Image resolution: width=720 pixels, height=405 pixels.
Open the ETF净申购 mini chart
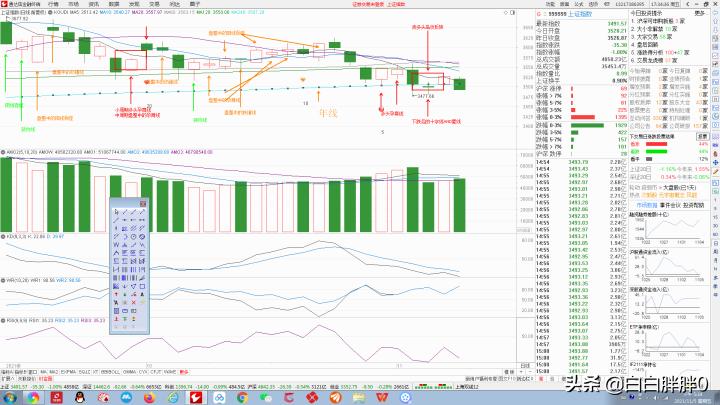coord(669,342)
